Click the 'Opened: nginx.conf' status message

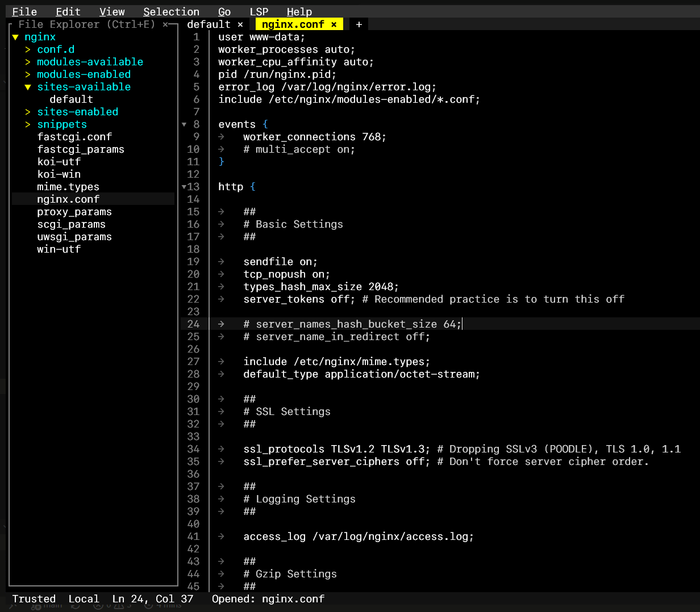pyautogui.click(x=268, y=599)
